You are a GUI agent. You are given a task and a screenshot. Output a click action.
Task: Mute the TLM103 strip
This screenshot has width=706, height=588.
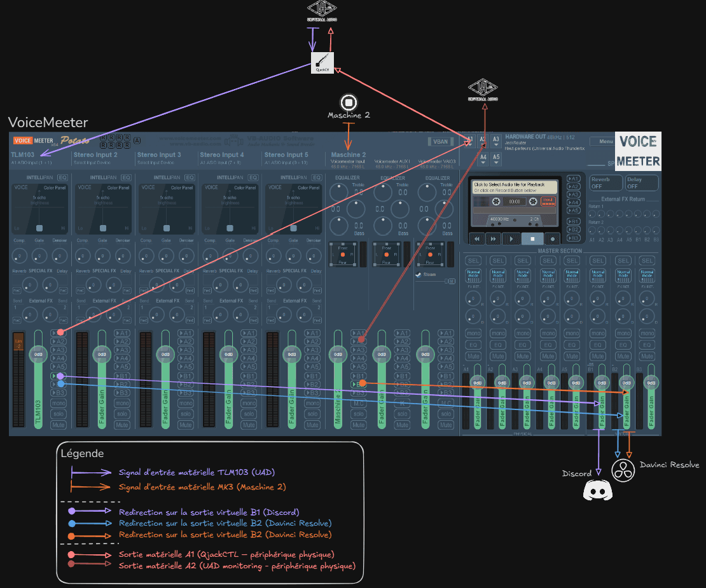pos(59,425)
